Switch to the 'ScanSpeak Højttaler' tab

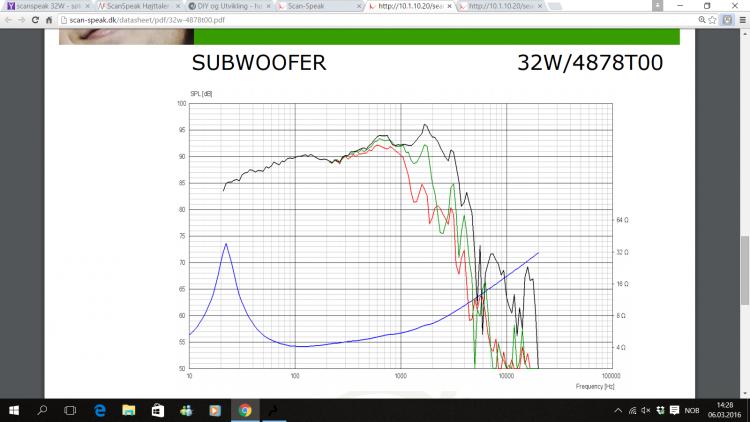point(139,6)
